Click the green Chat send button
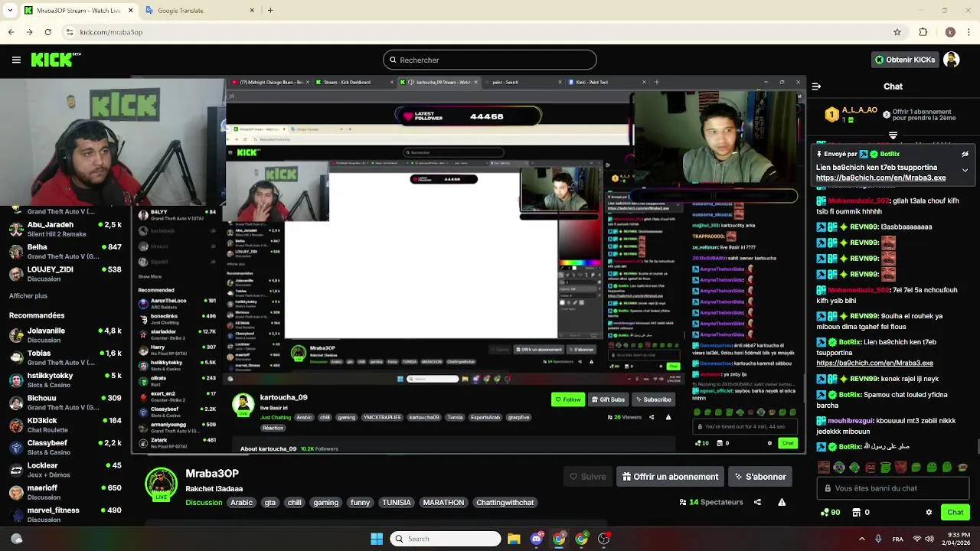Image resolution: width=980 pixels, height=551 pixels. pyautogui.click(x=955, y=512)
